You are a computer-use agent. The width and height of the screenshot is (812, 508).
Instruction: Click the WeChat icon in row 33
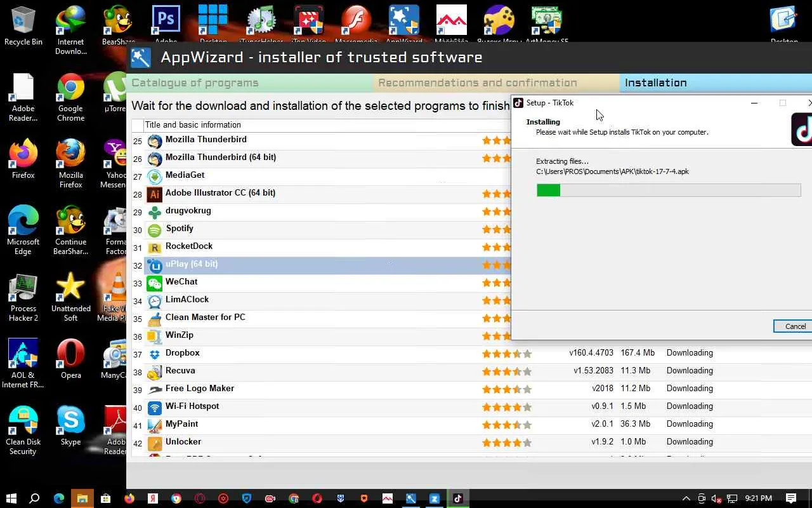(x=154, y=283)
